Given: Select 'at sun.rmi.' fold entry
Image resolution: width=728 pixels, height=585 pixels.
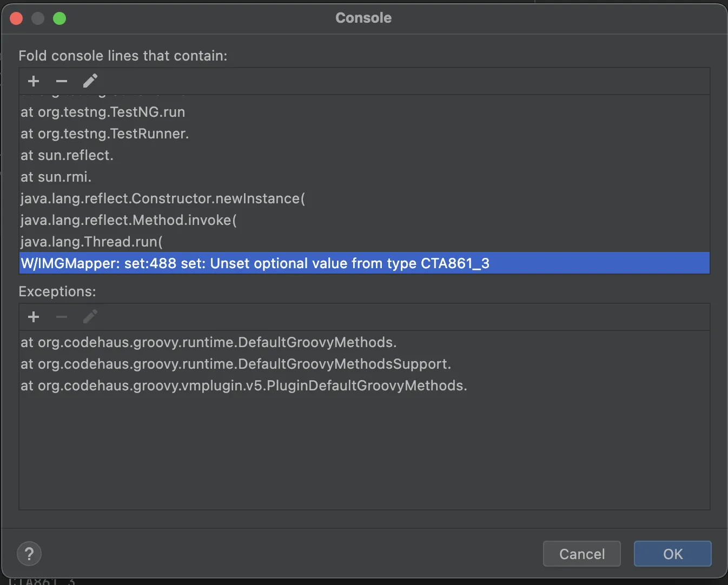Looking at the screenshot, I should pos(56,177).
